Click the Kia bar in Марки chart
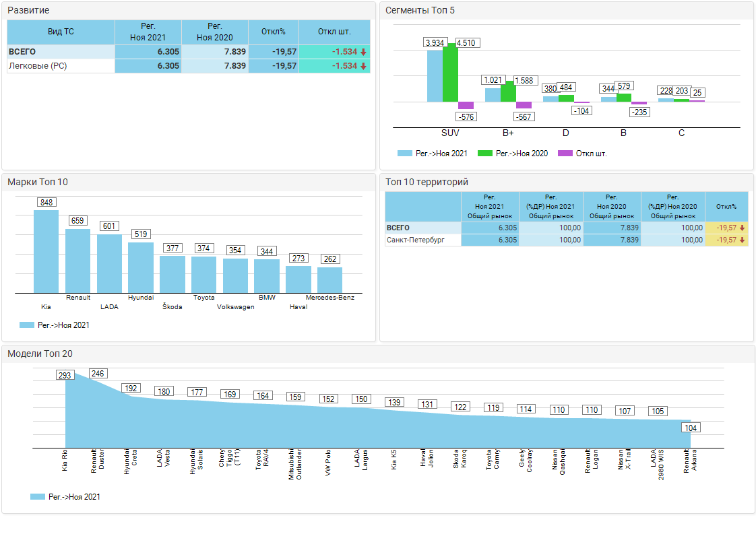Screen dimensions: 756x534 tap(46, 251)
